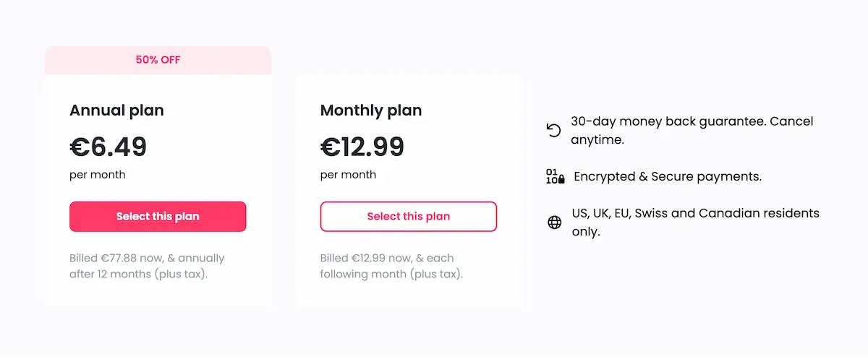The width and height of the screenshot is (868, 359).
Task: Select the Annual plan with filled pink button
Action: click(158, 217)
